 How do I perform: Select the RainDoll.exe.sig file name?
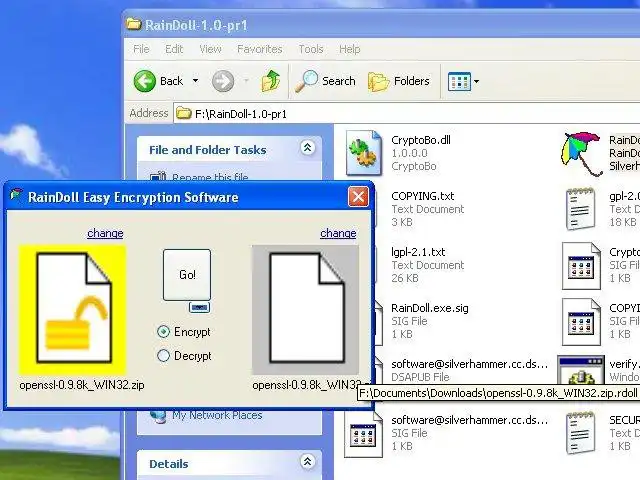(x=430, y=308)
